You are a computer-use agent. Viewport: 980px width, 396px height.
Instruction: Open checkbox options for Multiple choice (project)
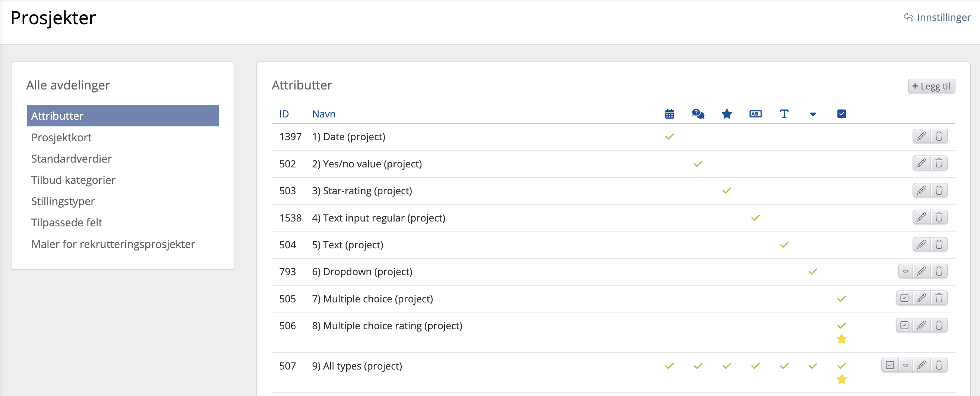tap(904, 298)
